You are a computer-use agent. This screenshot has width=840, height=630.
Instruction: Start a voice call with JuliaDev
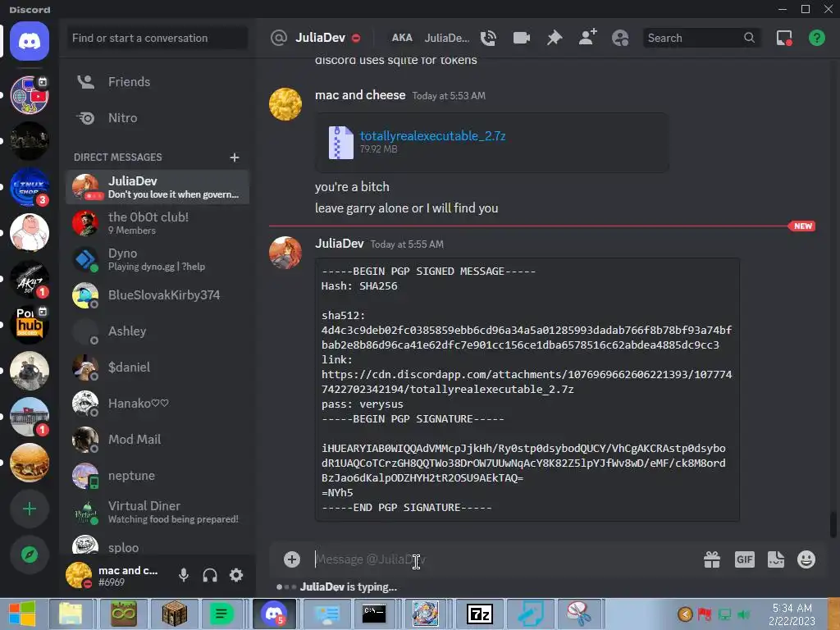tap(488, 38)
